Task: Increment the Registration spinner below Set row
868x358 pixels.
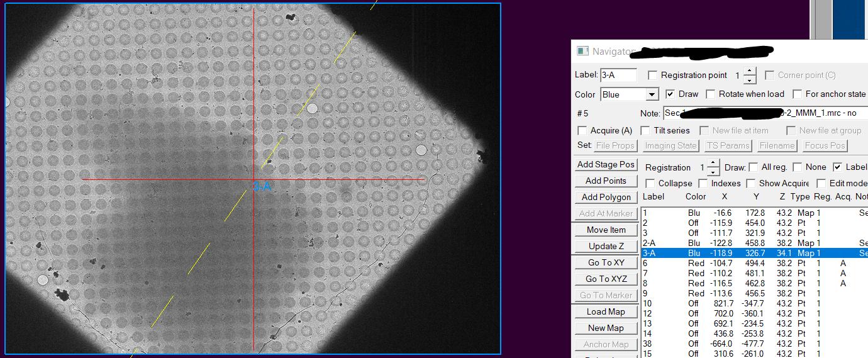Action: coord(713,164)
